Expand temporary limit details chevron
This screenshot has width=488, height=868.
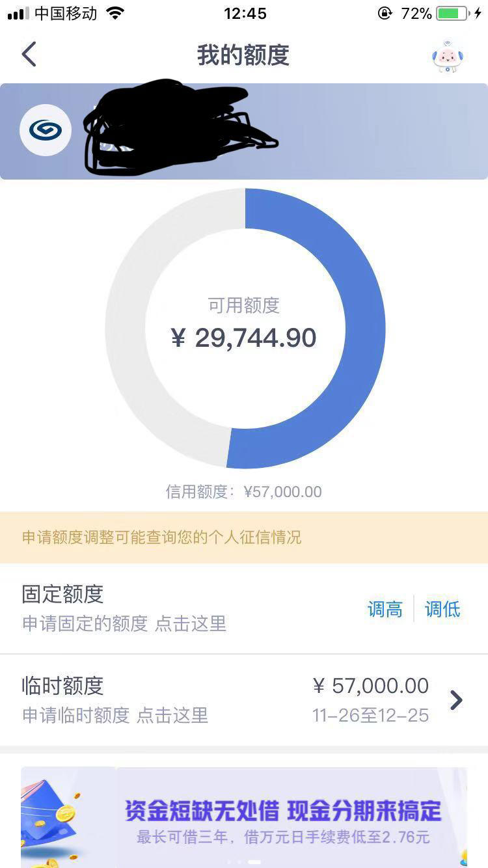tap(456, 700)
